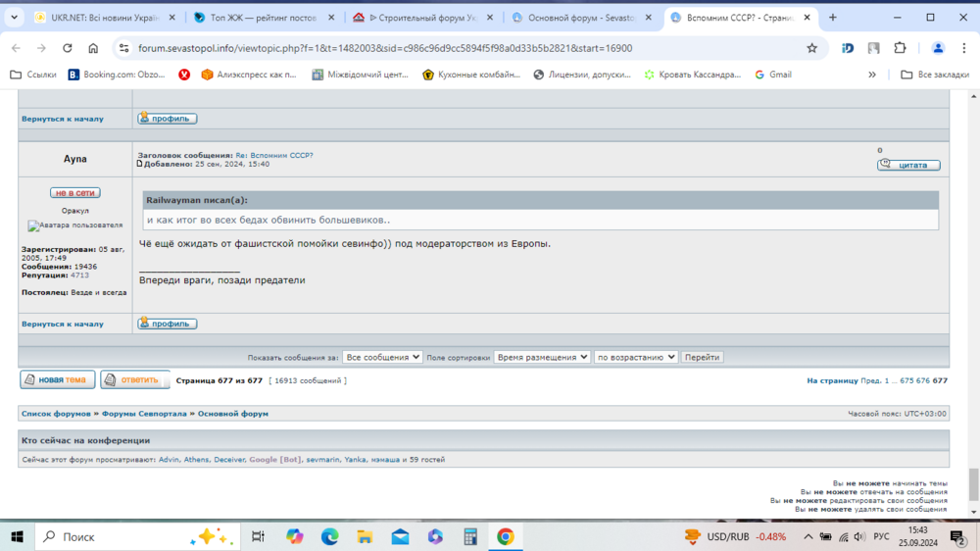980x551 pixels.
Task: Show more bookmarks with double chevron
Action: point(872,75)
